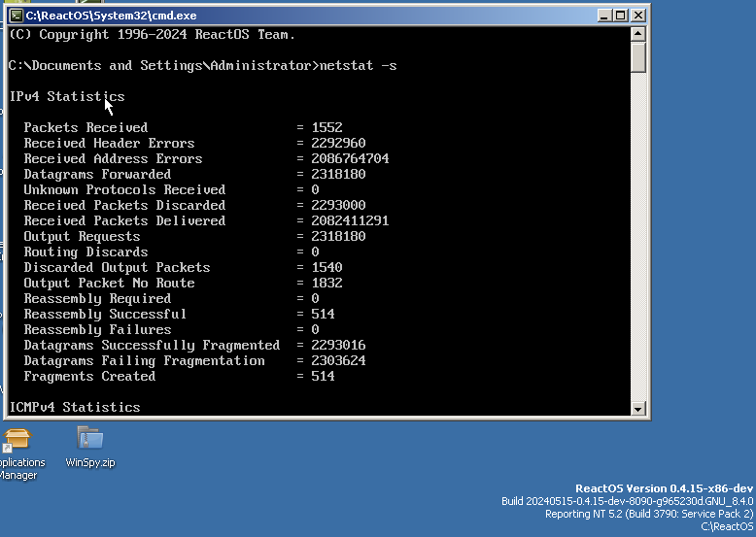
Task: Click the console vertical scrollbar thumb
Action: 637,57
